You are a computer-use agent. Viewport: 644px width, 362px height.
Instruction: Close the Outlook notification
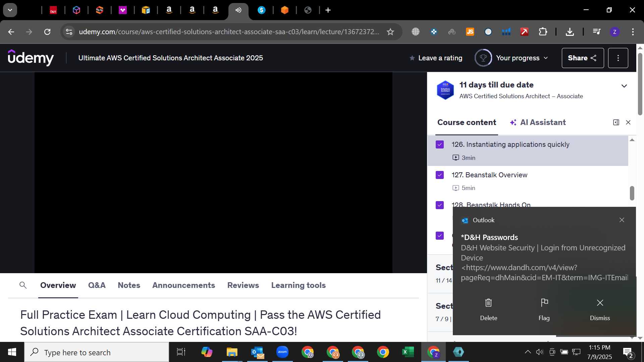tap(622, 220)
